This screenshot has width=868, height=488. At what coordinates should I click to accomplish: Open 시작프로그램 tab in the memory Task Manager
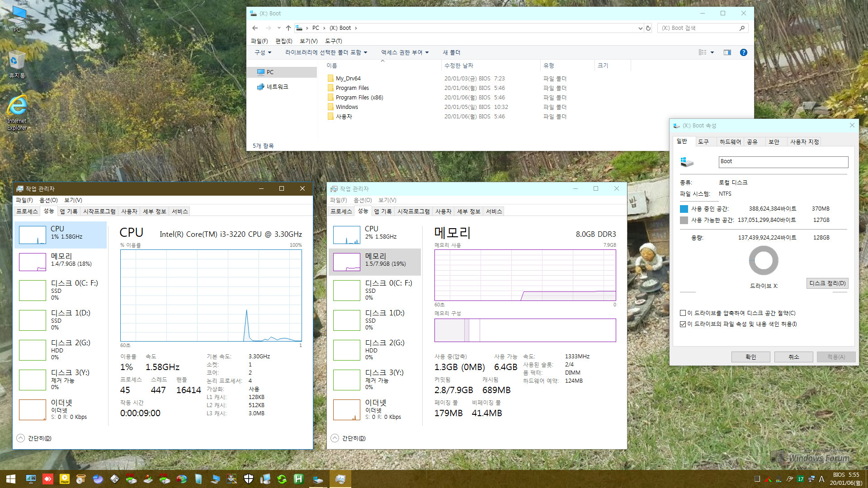coord(414,211)
